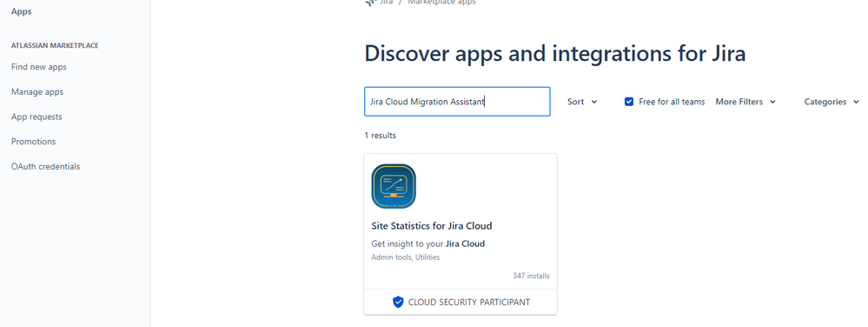Open Find new apps in sidebar
The height and width of the screenshot is (327, 868).
click(x=39, y=67)
